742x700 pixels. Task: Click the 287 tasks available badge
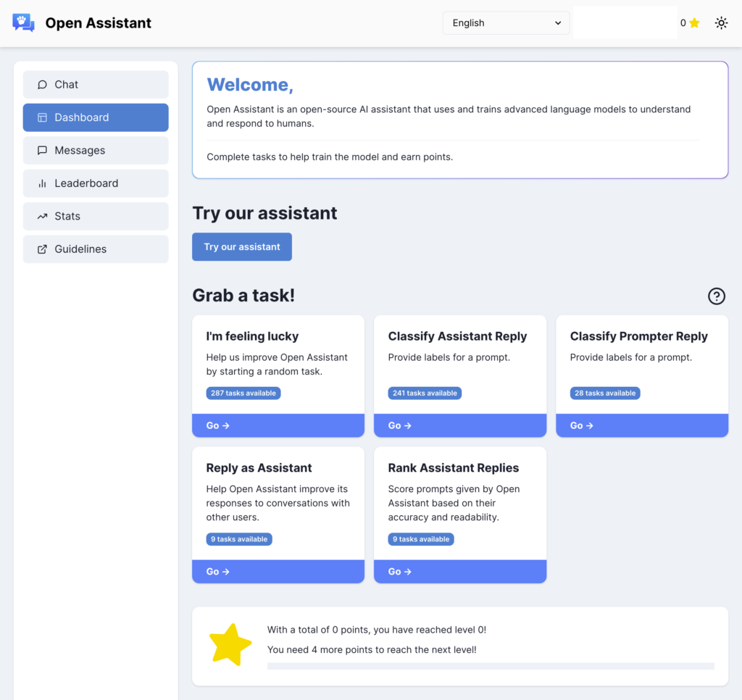click(243, 393)
